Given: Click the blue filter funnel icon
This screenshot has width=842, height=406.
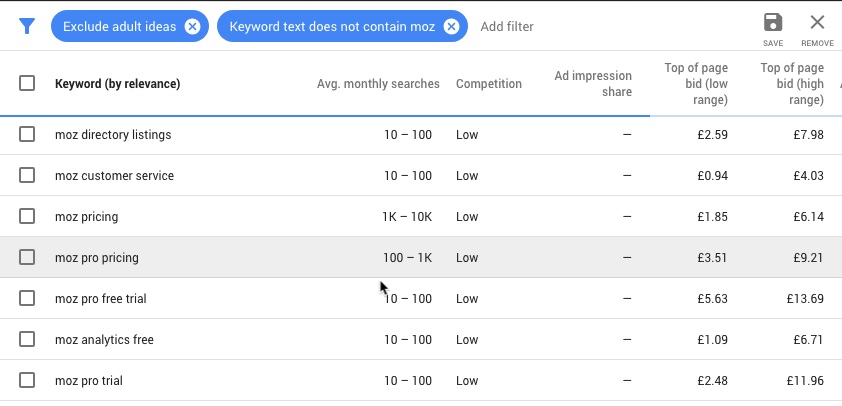Looking at the screenshot, I should [x=26, y=26].
